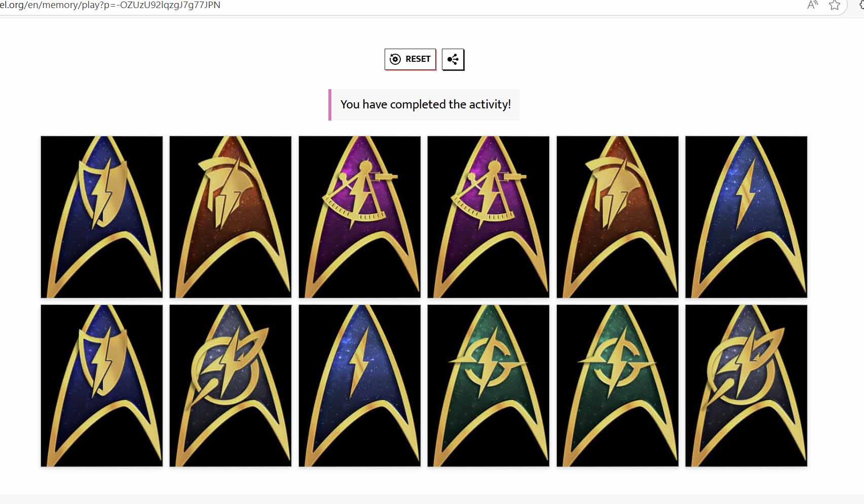Screen dimensions: 864x504
Task: Click bottom-row first blue shield lightning card
Action: (x=102, y=385)
